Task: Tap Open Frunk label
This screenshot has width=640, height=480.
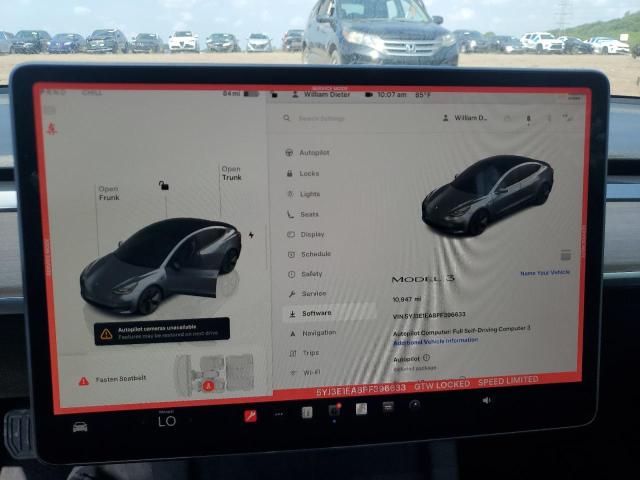Action: pos(109,193)
